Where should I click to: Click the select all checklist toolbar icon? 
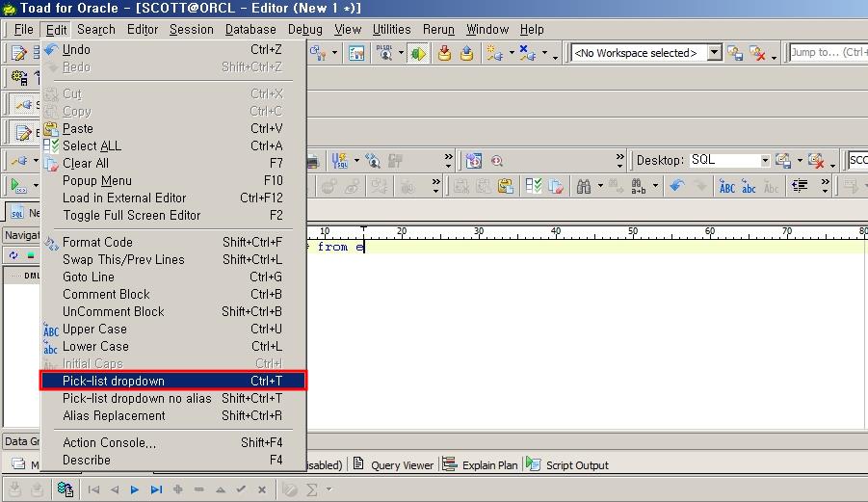click(x=533, y=187)
